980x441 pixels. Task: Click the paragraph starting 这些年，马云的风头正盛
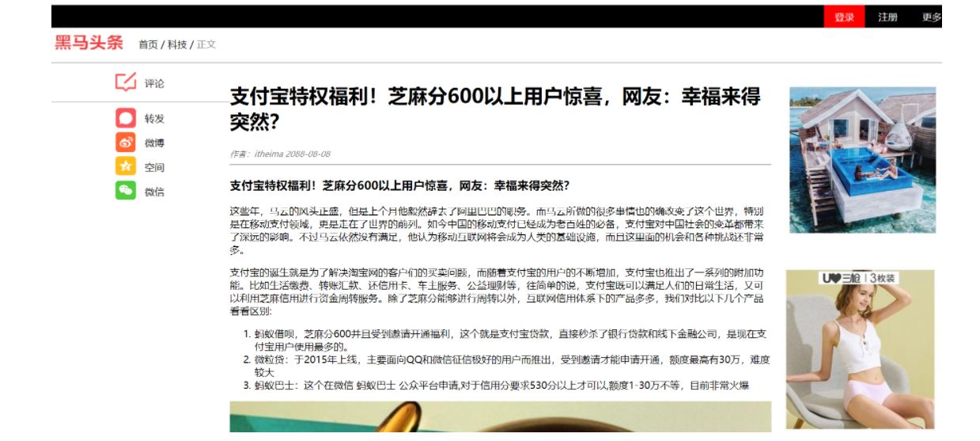(498, 230)
